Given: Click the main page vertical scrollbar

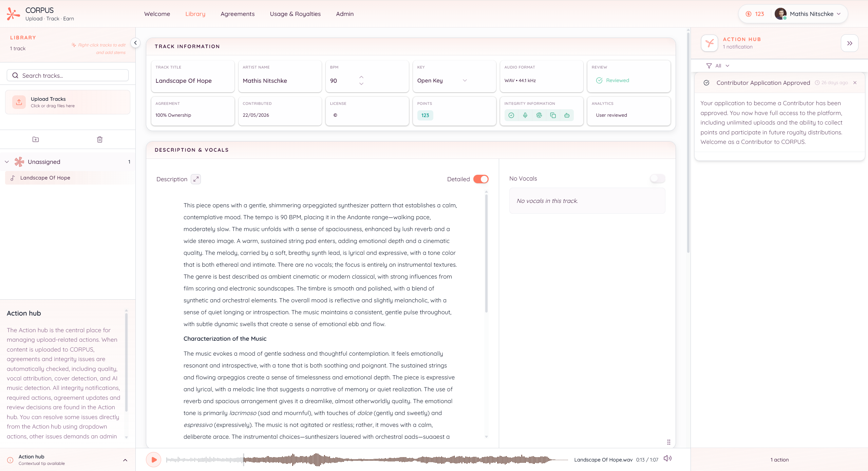Looking at the screenshot, I should coord(688,143).
